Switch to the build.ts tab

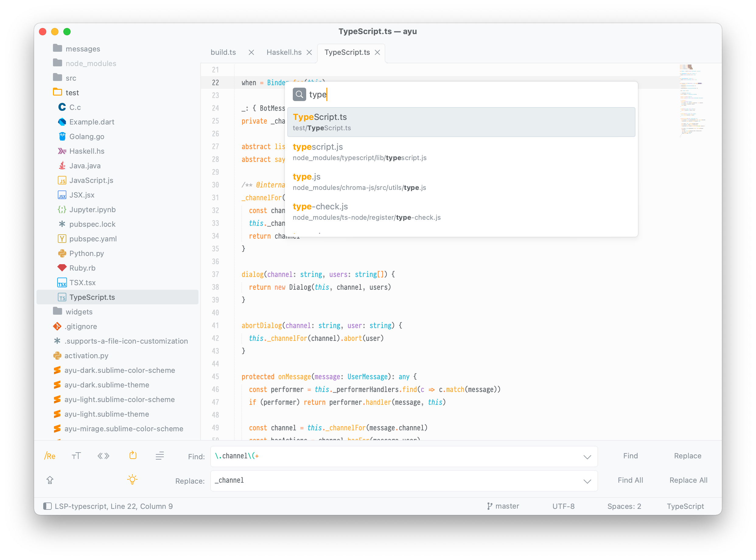tap(223, 53)
